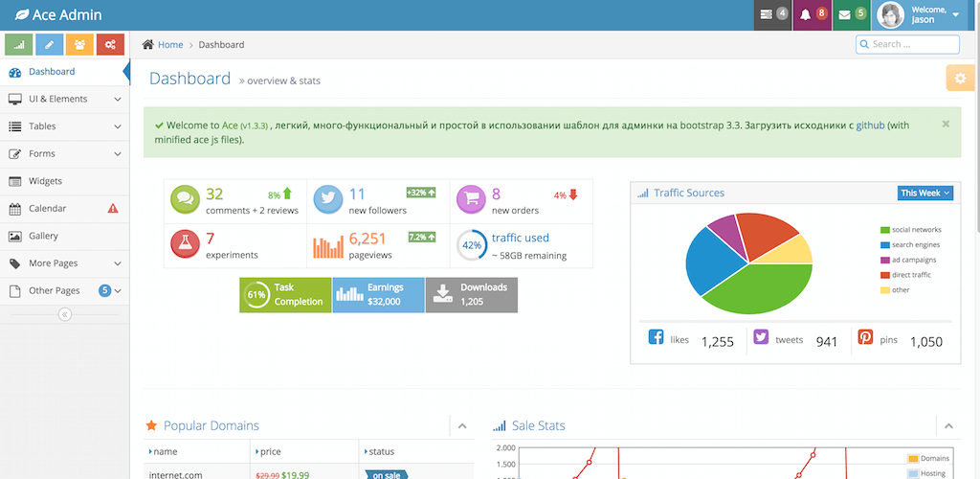This screenshot has width=980, height=479.
Task: Click the purple shopping cart orders icon
Action: (x=471, y=199)
